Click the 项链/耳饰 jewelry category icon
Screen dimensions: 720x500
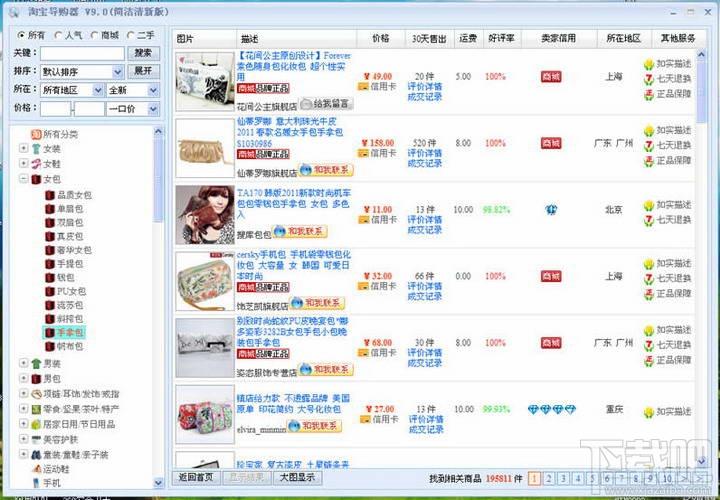point(36,394)
